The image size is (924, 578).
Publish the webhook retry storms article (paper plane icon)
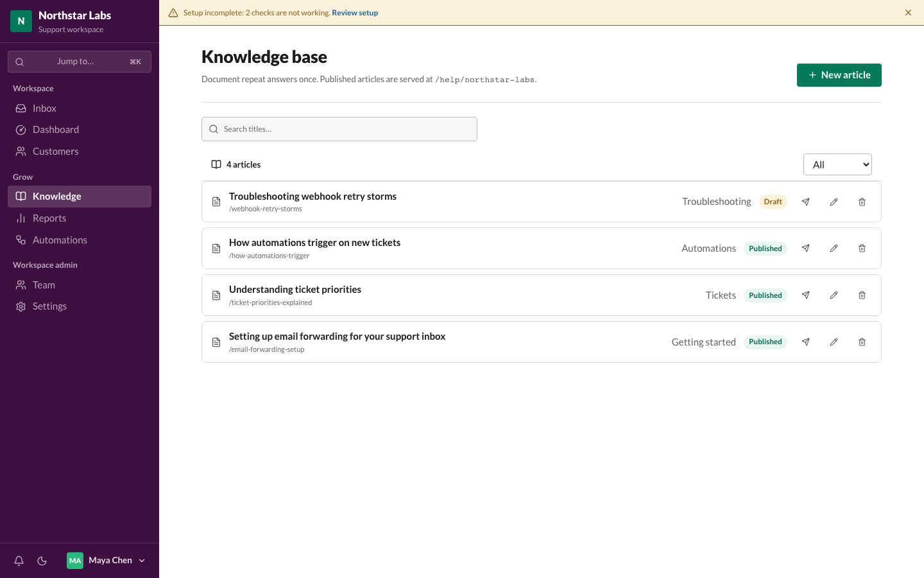pyautogui.click(x=805, y=202)
